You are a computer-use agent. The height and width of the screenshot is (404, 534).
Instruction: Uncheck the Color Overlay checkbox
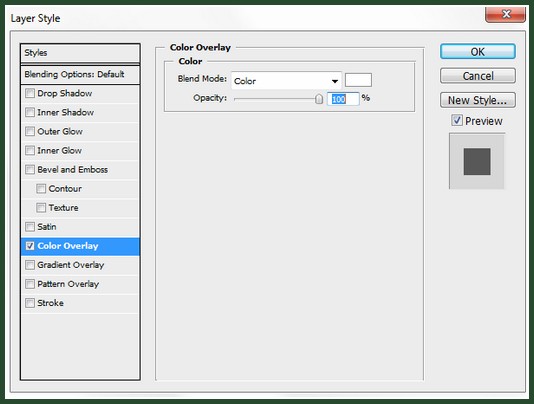pos(30,246)
